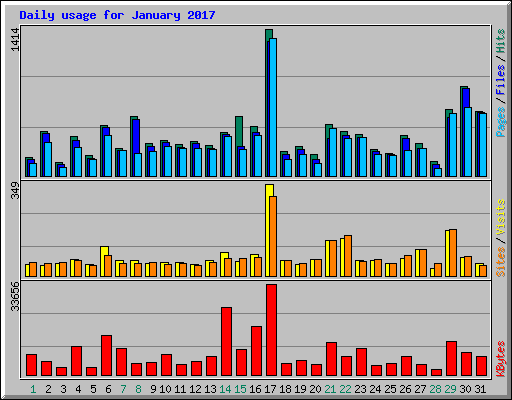Click the Visits legend label

click(501, 218)
